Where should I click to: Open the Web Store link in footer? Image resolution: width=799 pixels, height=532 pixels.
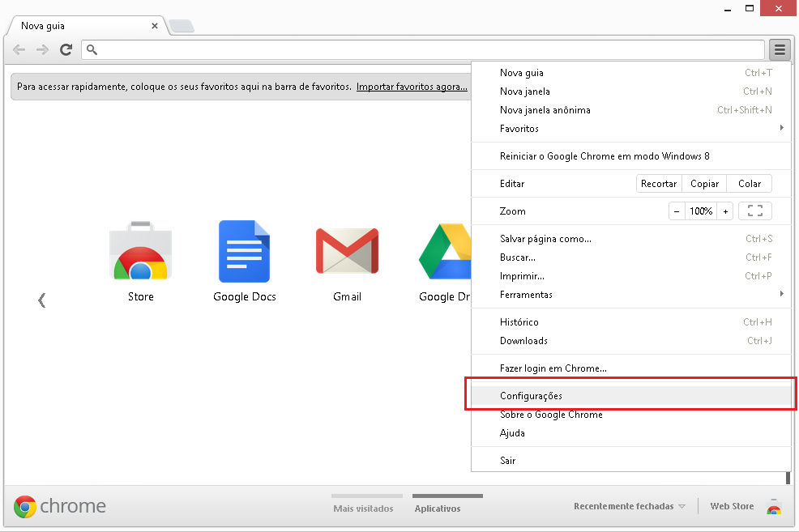coord(733,506)
